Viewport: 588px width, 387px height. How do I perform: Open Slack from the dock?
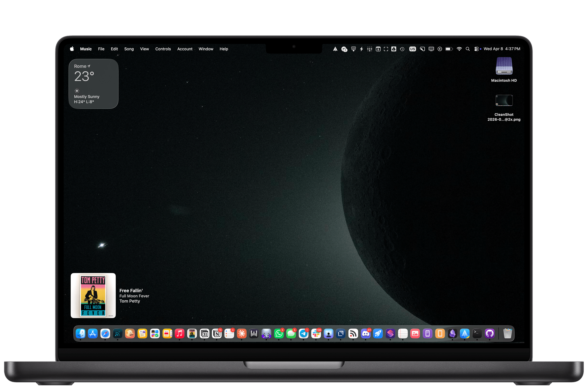(316, 333)
